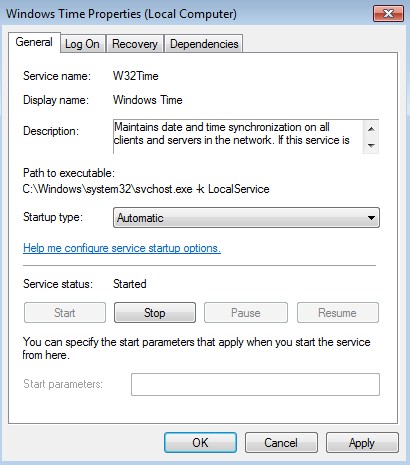Viewport: 410px width, 465px height.
Task: Switch to the Dependencies tab
Action: (204, 44)
